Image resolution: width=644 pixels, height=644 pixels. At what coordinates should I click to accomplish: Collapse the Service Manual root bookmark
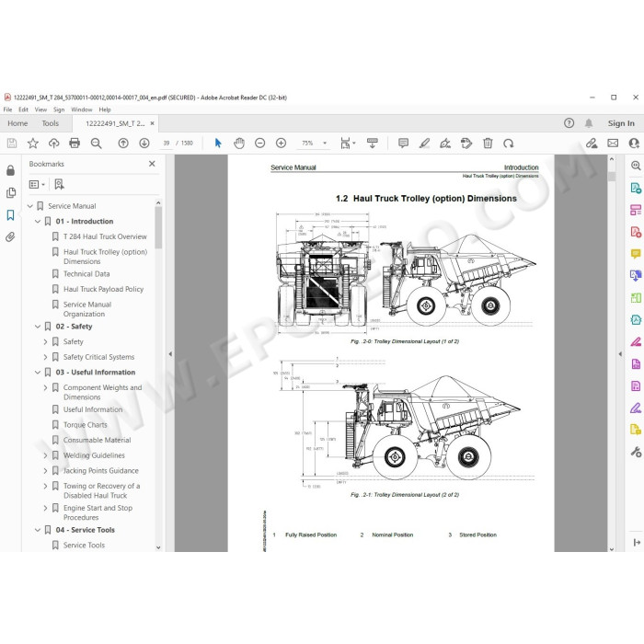pyautogui.click(x=30, y=206)
